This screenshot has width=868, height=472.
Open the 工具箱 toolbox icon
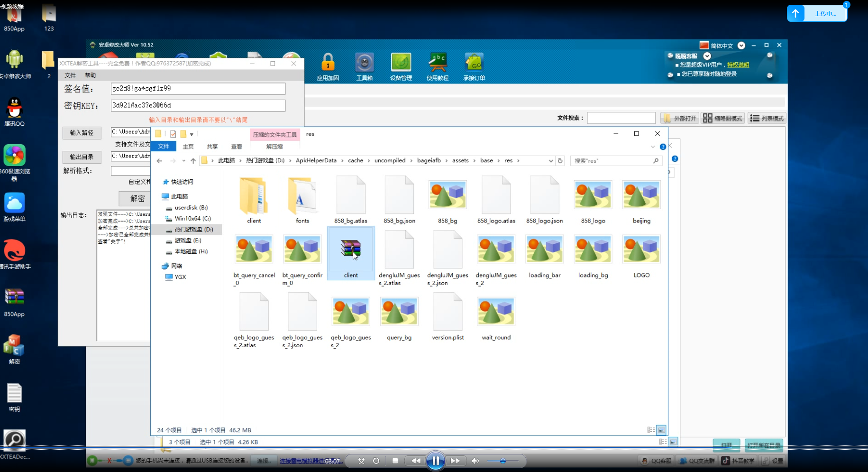click(x=364, y=64)
